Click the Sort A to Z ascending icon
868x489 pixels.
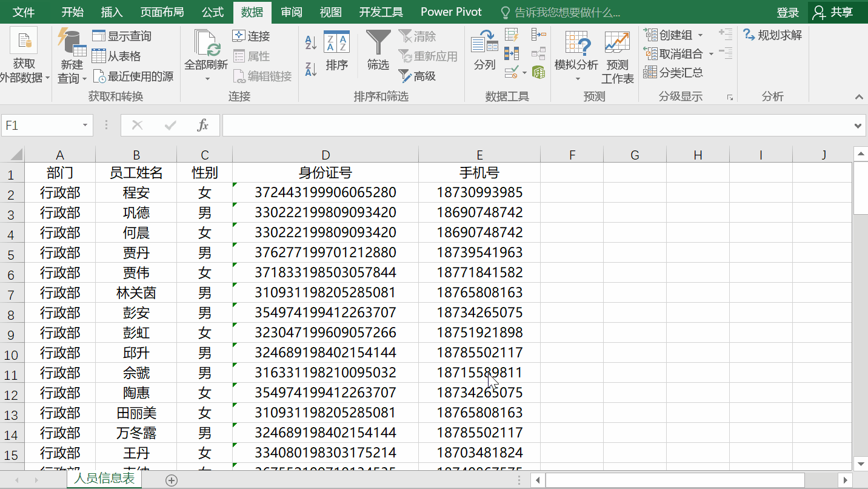point(311,42)
